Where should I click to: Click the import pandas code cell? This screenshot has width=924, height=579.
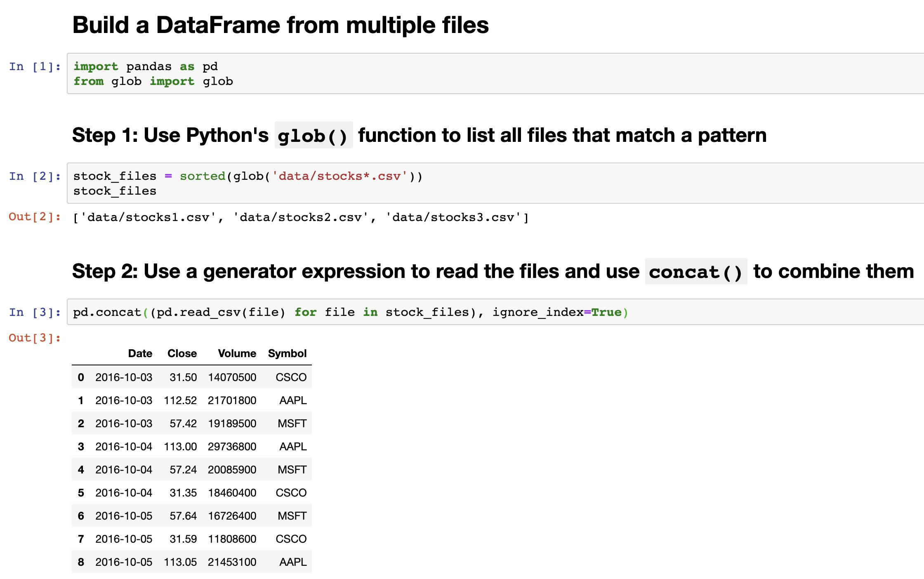click(495, 73)
